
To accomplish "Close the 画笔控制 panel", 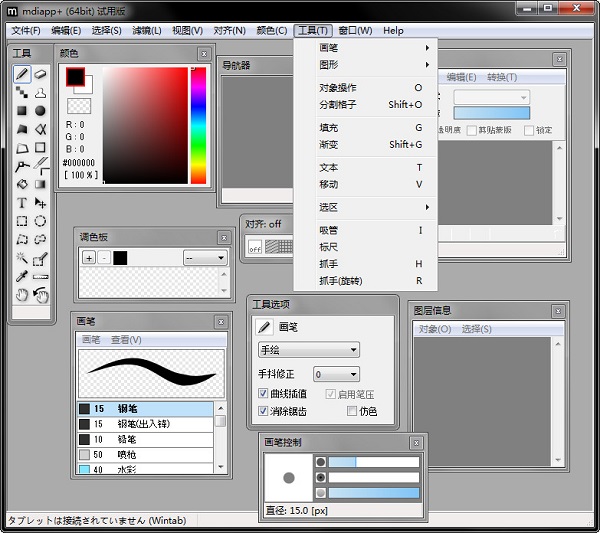I will click(416, 443).
